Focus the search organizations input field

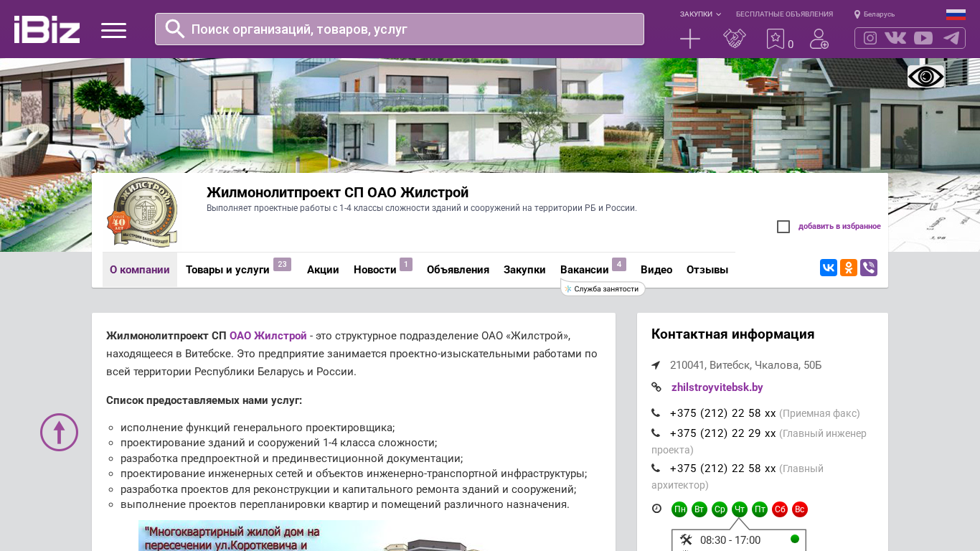click(400, 29)
